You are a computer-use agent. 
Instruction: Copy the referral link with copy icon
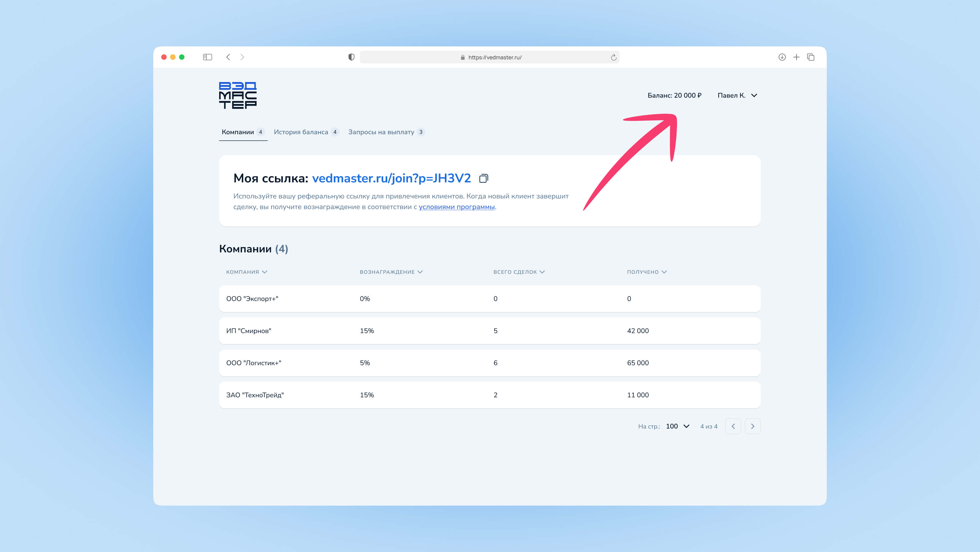click(x=483, y=178)
